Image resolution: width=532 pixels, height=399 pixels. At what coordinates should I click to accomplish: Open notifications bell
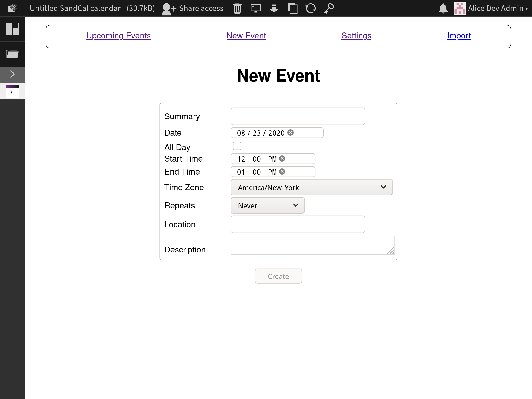click(x=443, y=8)
